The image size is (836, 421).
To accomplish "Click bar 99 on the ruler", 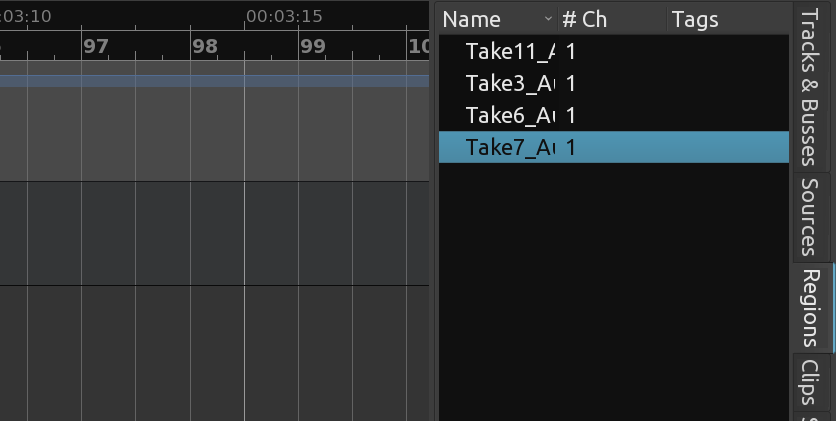I will (x=313, y=47).
